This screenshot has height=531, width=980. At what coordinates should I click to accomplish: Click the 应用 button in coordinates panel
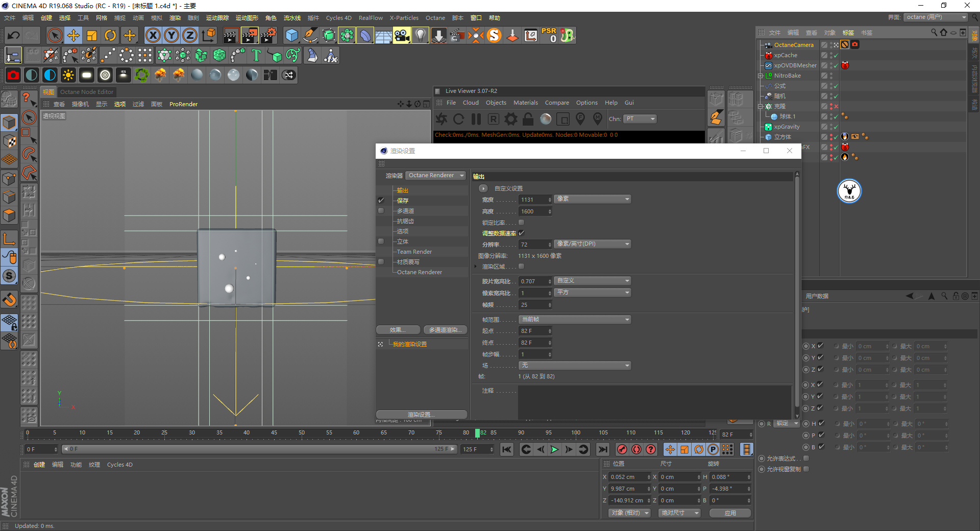click(730, 513)
